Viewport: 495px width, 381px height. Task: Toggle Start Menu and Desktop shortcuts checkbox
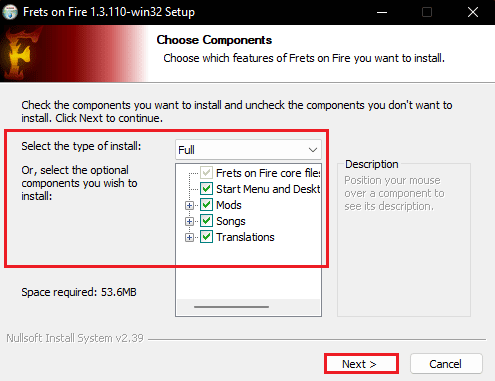[x=206, y=189]
